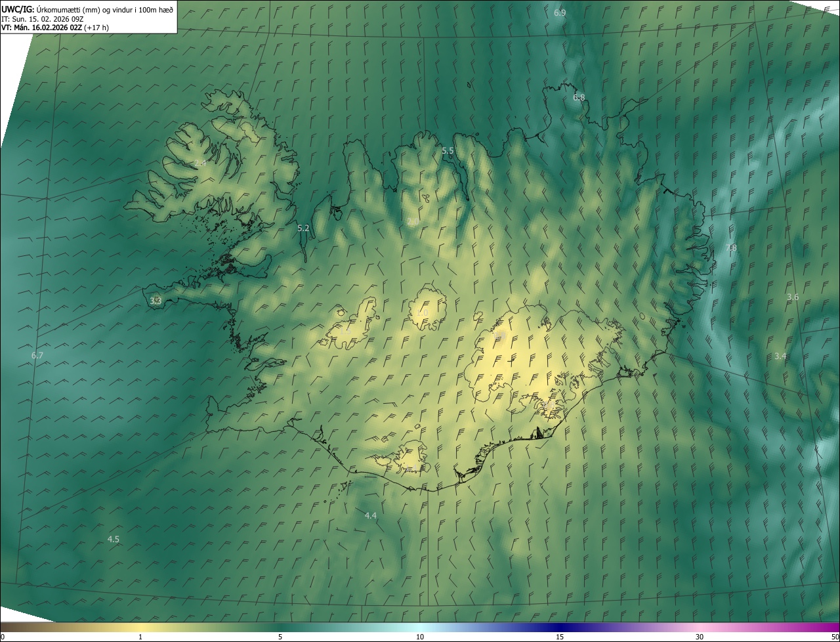
Task: Click the 5.5 value label on the map
Action: point(448,151)
